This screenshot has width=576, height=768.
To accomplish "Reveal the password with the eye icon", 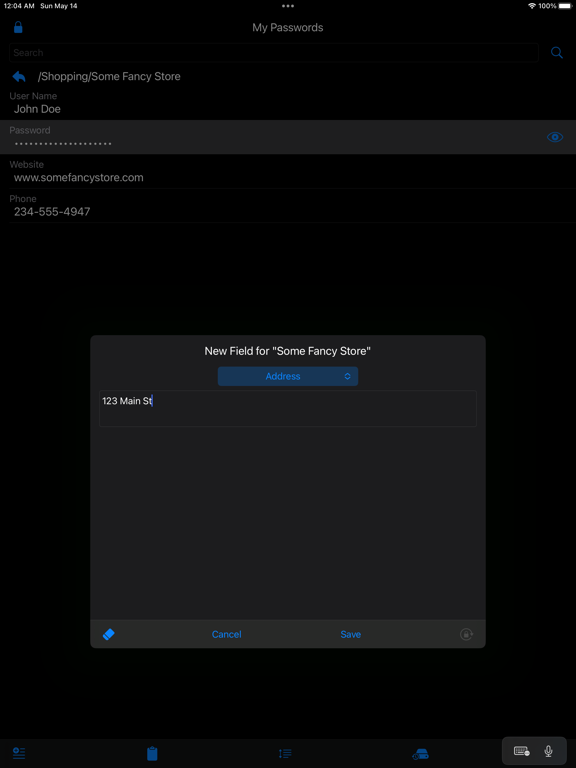I will pyautogui.click(x=555, y=137).
